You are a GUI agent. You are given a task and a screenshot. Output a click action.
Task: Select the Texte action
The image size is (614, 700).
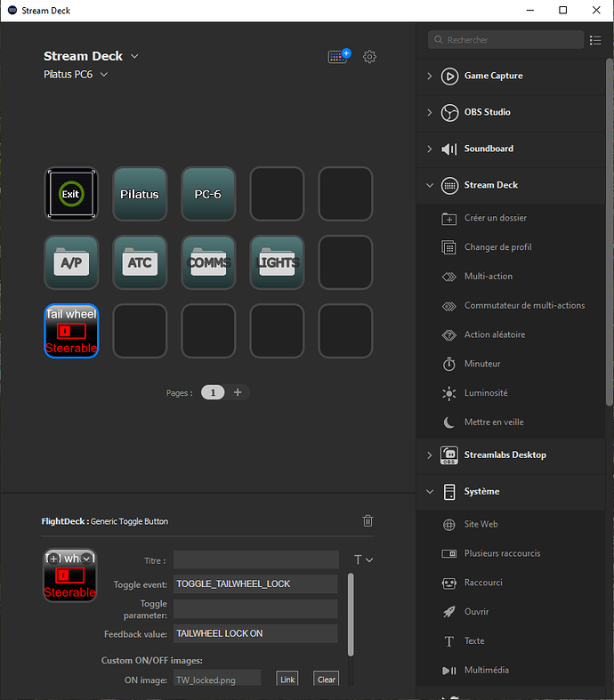coord(511,641)
